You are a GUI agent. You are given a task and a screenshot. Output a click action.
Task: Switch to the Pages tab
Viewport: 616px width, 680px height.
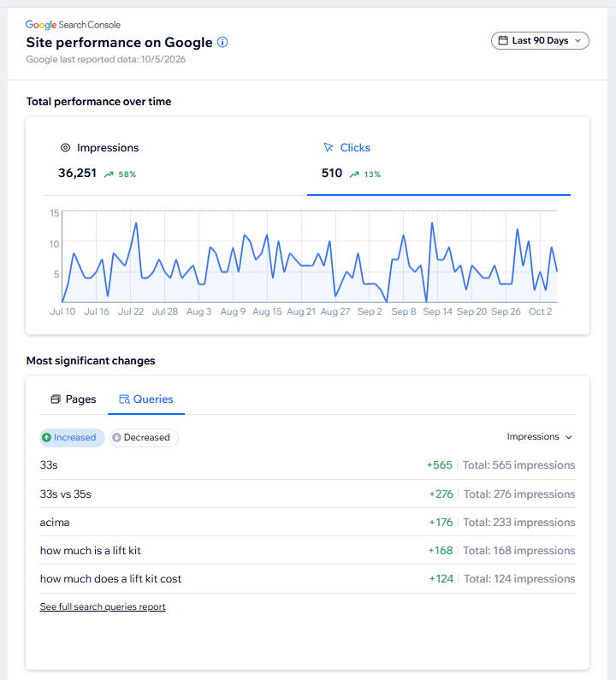[x=74, y=399]
